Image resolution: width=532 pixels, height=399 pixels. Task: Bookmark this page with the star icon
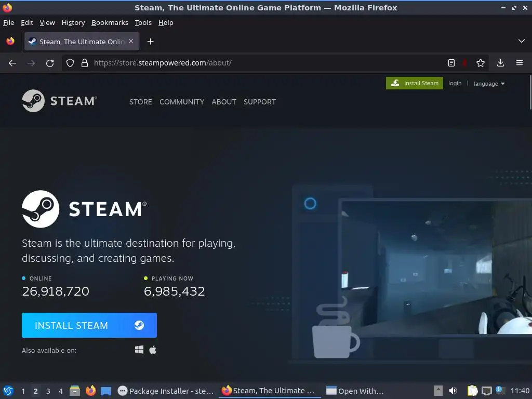coord(481,63)
